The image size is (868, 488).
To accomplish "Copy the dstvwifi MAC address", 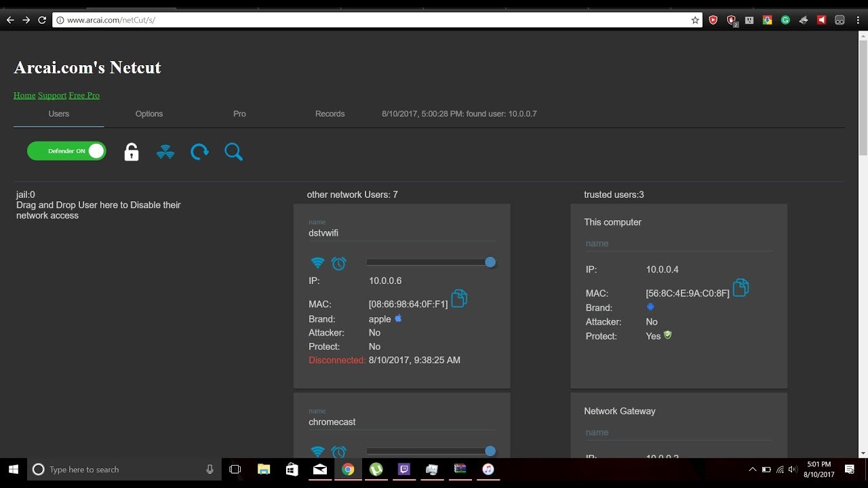I will pyautogui.click(x=459, y=298).
